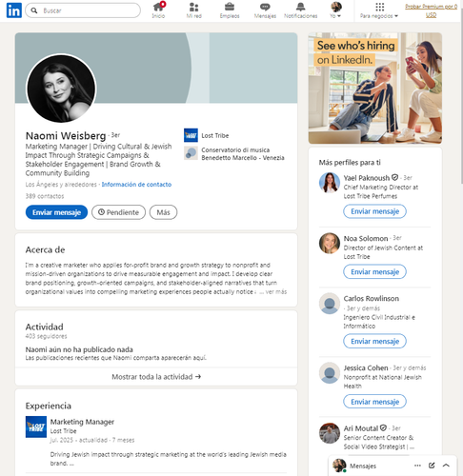The width and height of the screenshot is (463, 476).
Task: Expand About text with ver más
Action: pyautogui.click(x=276, y=291)
